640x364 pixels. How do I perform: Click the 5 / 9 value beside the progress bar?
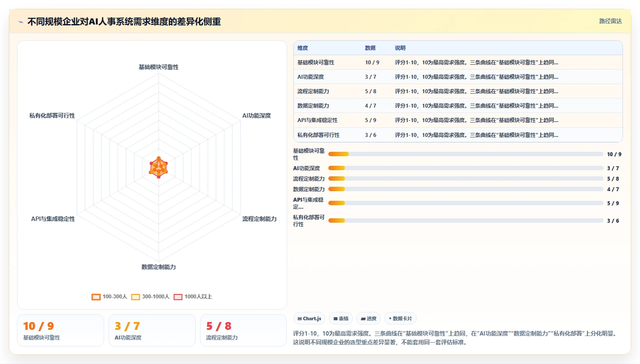(613, 203)
